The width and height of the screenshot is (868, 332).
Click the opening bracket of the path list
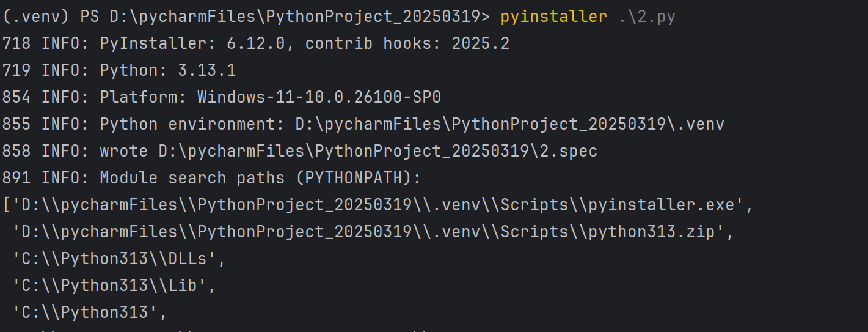tap(7, 205)
